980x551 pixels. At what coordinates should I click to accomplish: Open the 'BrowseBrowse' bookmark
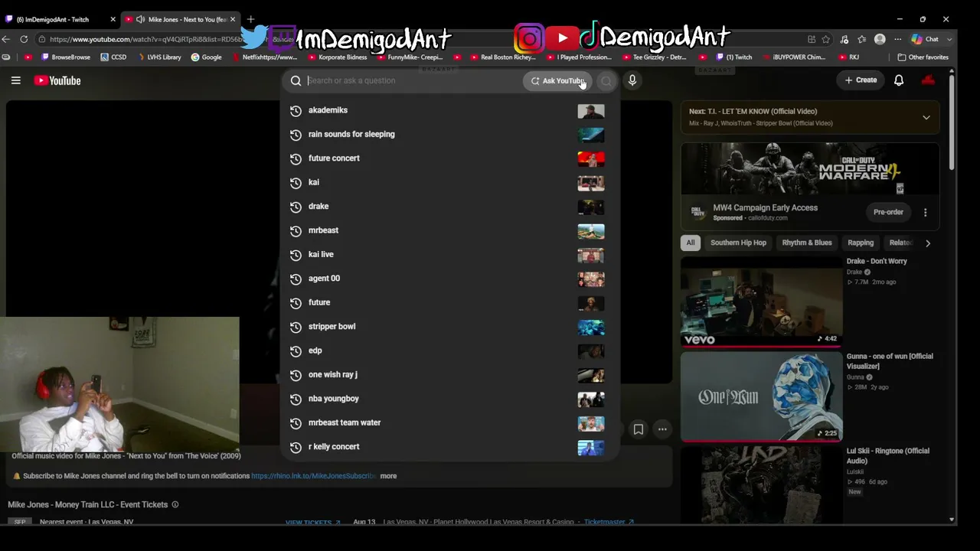click(x=66, y=57)
